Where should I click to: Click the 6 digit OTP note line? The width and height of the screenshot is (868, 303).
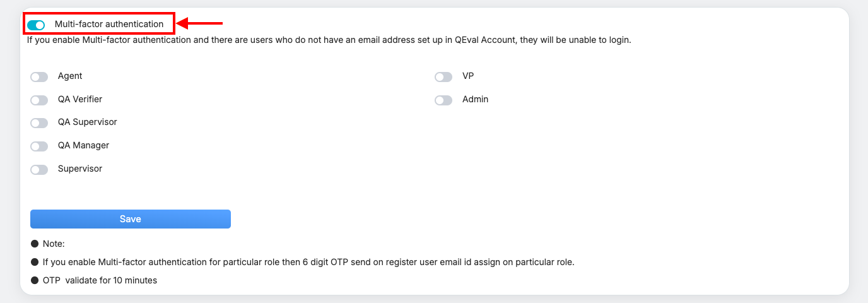coord(308,262)
